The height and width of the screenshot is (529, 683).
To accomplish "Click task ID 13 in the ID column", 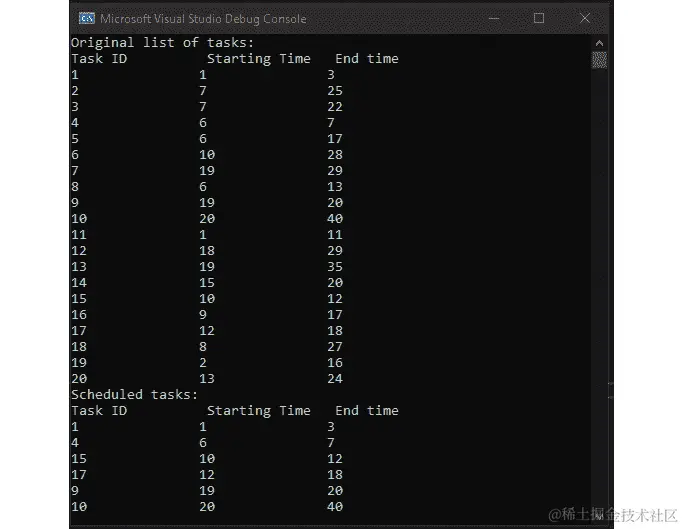I will pos(79,267).
